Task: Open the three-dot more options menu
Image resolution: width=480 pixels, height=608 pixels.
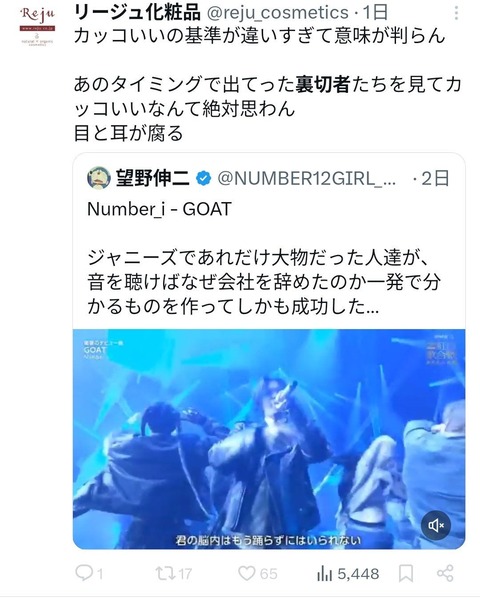Action: click(456, 13)
